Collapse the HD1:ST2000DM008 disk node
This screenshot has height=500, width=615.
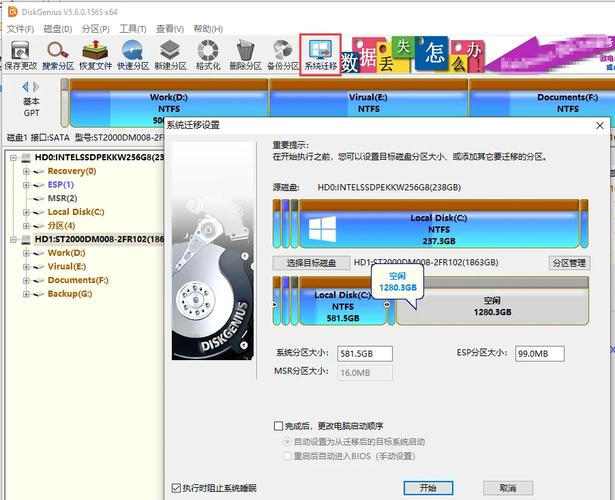pyautogui.click(x=13, y=239)
